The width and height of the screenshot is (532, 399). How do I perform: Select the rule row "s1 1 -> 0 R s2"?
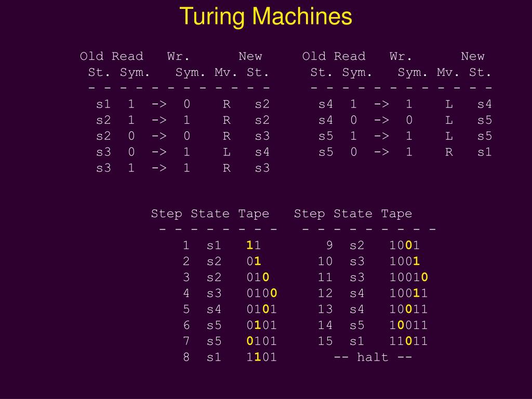(183, 104)
